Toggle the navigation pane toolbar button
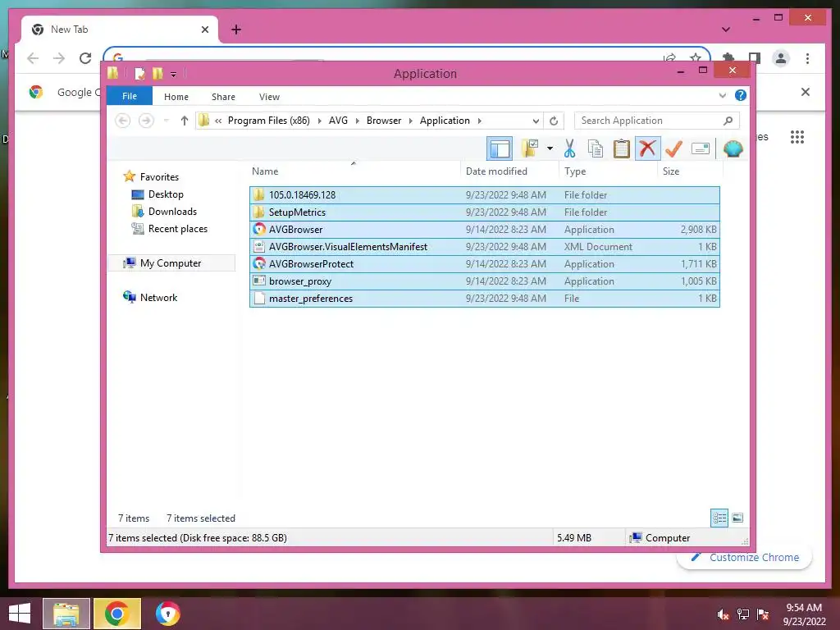Screen dimensions: 840x630 click(500, 148)
